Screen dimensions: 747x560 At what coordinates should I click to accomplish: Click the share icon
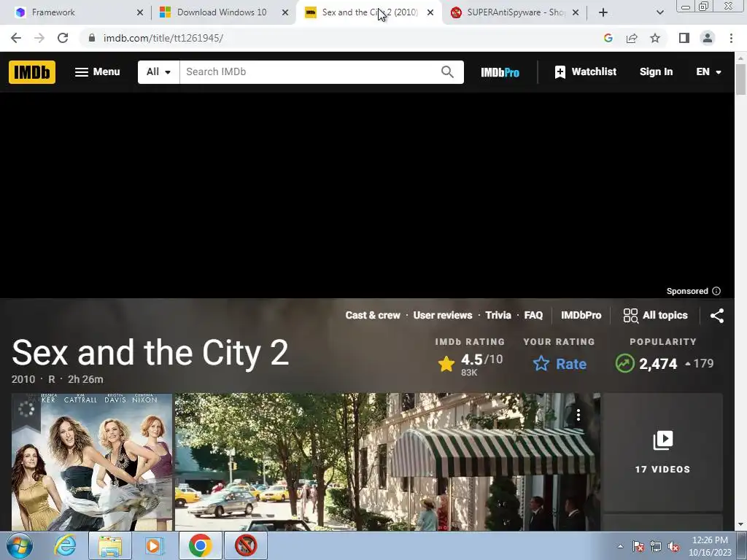click(x=717, y=315)
